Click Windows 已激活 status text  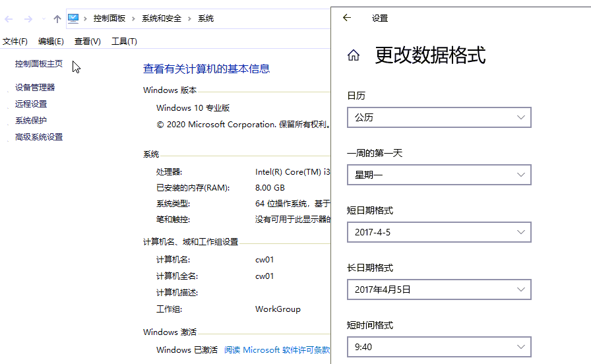[x=187, y=350]
